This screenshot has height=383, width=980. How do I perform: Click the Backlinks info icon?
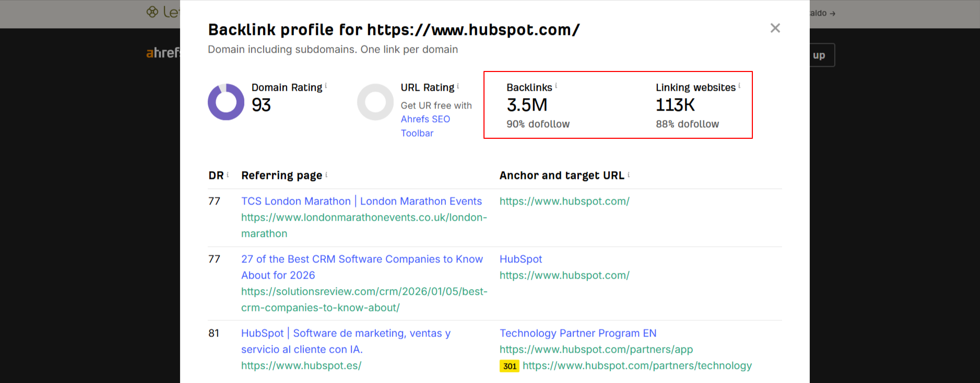click(x=556, y=86)
